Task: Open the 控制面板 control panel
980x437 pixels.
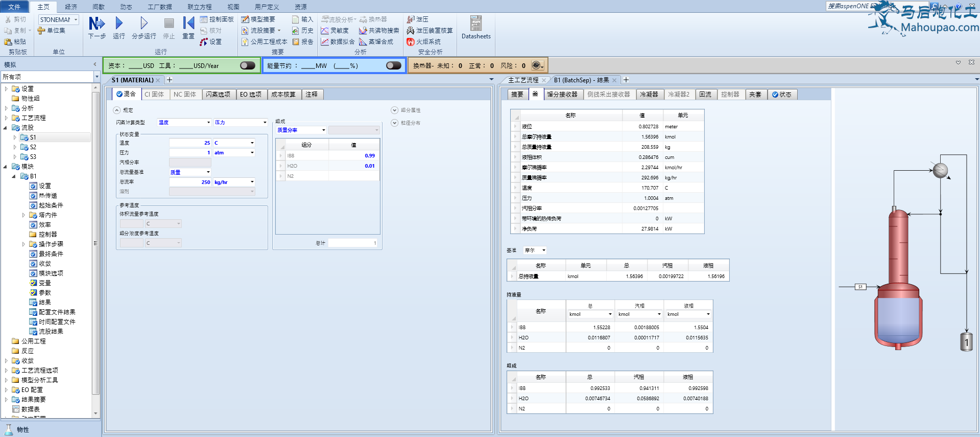Action: coord(217,19)
